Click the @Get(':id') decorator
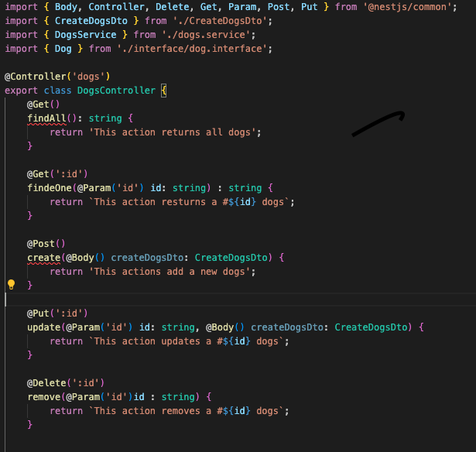 57,174
